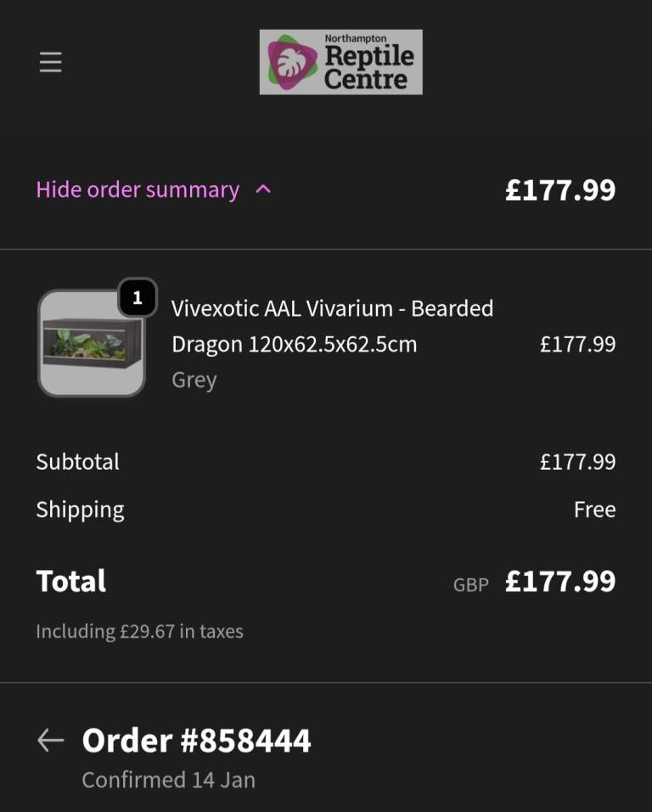Click the bold Total label

pyautogui.click(x=71, y=582)
